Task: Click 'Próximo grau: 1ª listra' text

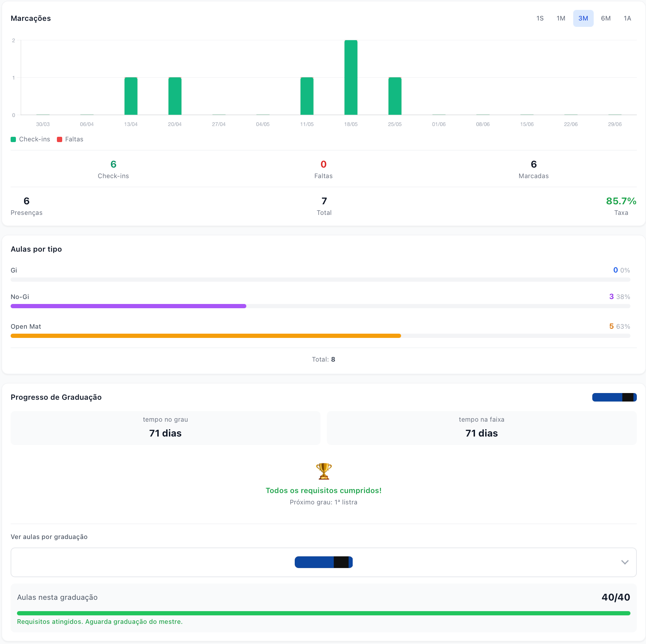Action: coord(323,502)
